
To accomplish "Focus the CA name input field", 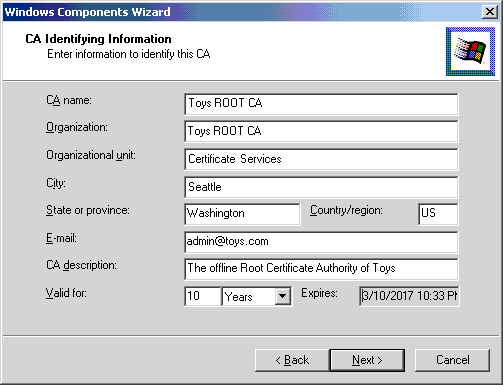I will coord(321,104).
